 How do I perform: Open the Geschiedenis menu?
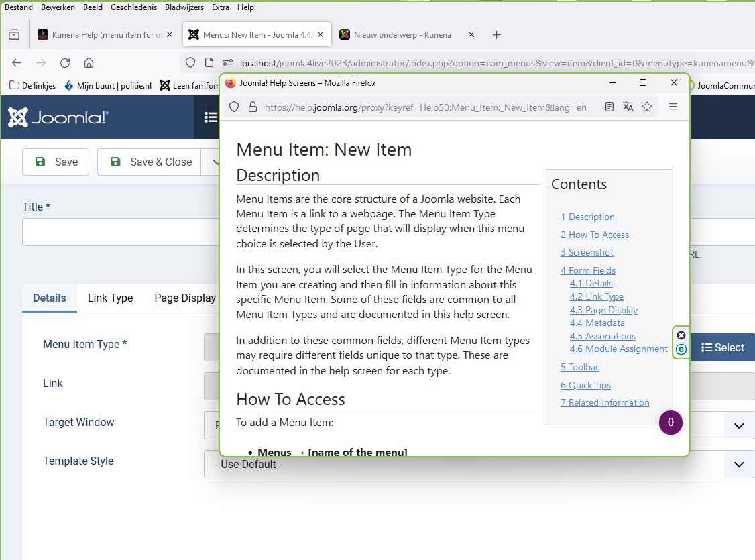134,7
